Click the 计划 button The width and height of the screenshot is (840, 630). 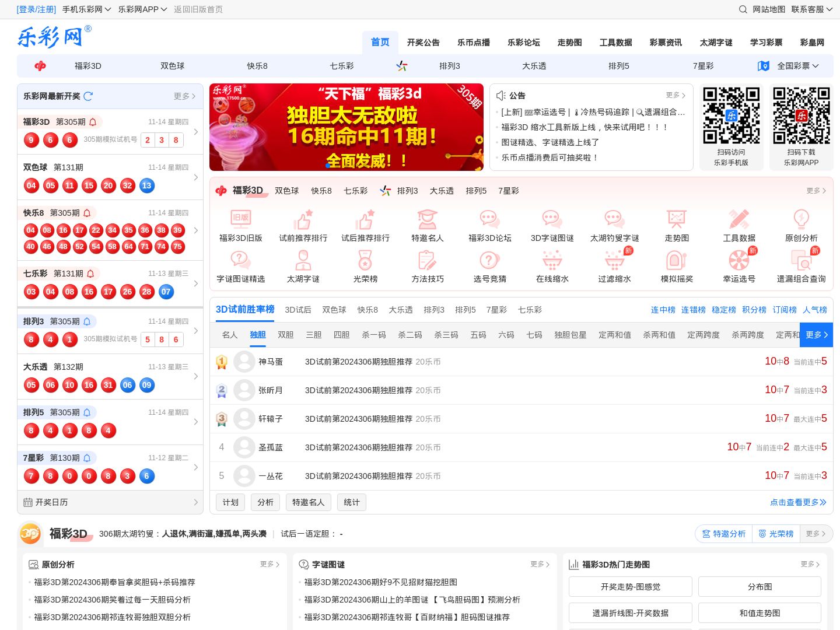click(230, 502)
